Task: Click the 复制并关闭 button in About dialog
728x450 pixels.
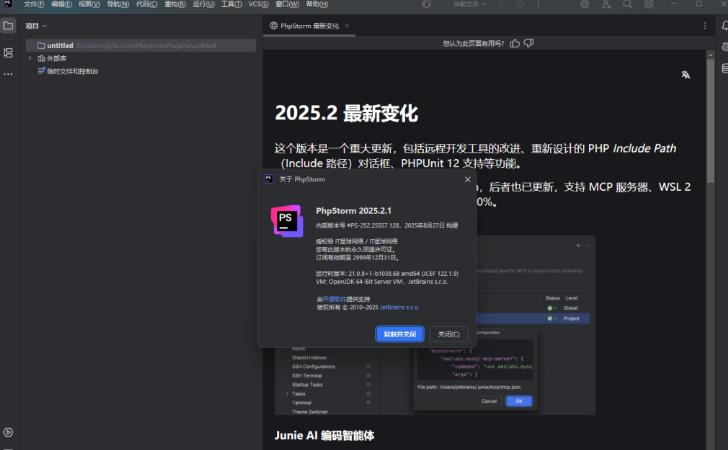Action: [x=400, y=334]
